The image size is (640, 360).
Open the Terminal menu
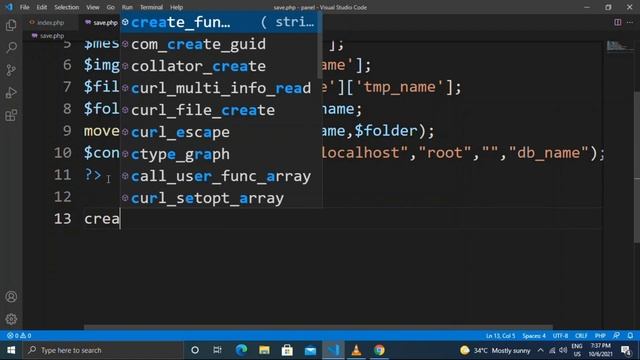[151, 7]
